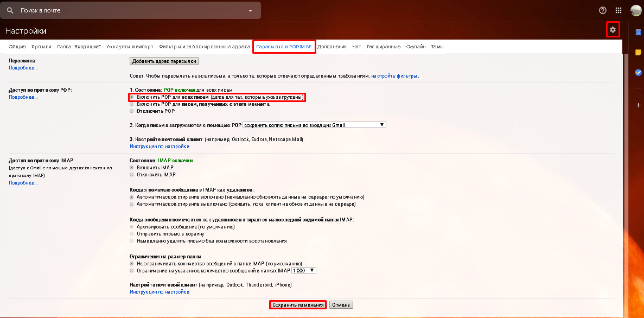The image size is (644, 318).
Task: Open the settings gear icon
Action: 613,30
